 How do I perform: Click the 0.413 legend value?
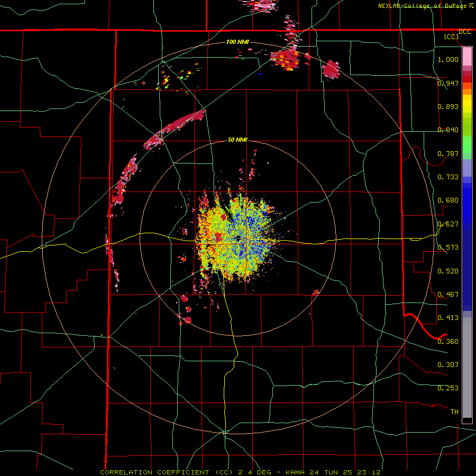coord(448,318)
